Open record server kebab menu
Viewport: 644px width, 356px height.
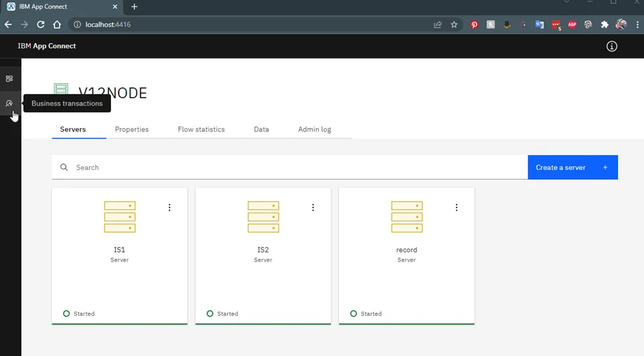pyautogui.click(x=456, y=208)
